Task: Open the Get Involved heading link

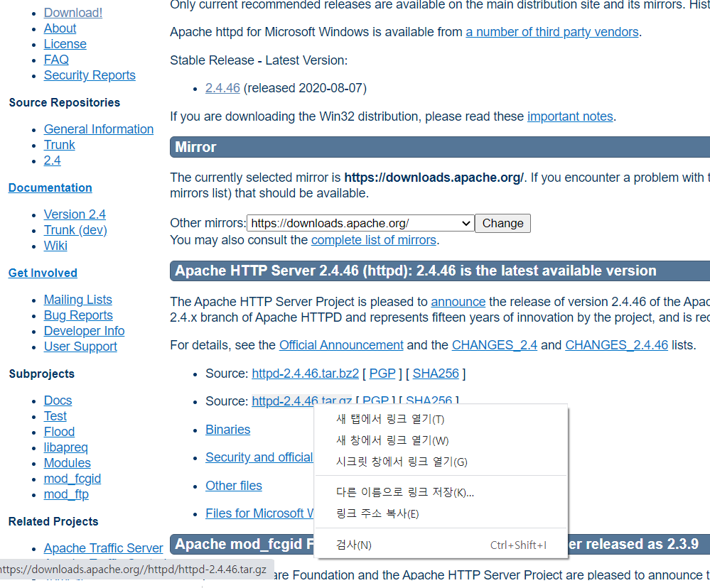Action: [43, 273]
